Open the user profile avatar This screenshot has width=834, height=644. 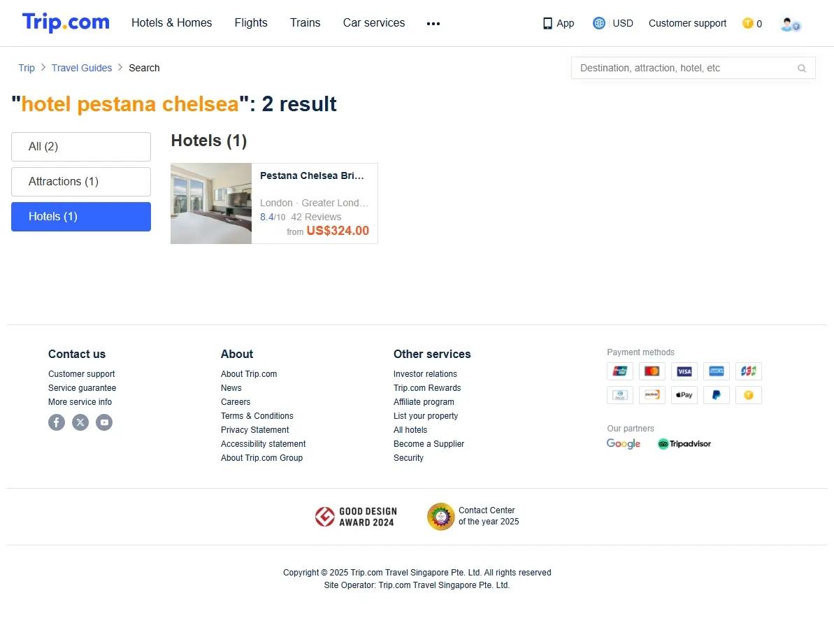790,24
